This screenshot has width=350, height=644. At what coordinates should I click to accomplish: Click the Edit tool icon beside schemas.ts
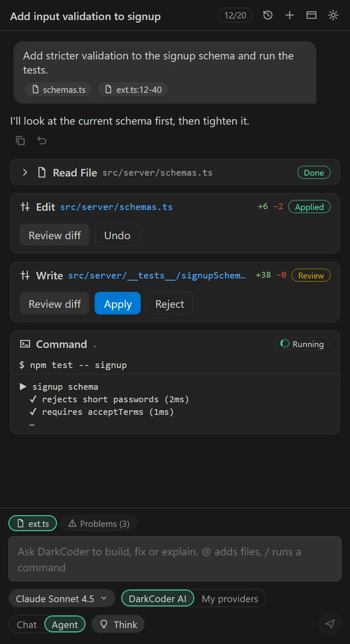pos(25,207)
